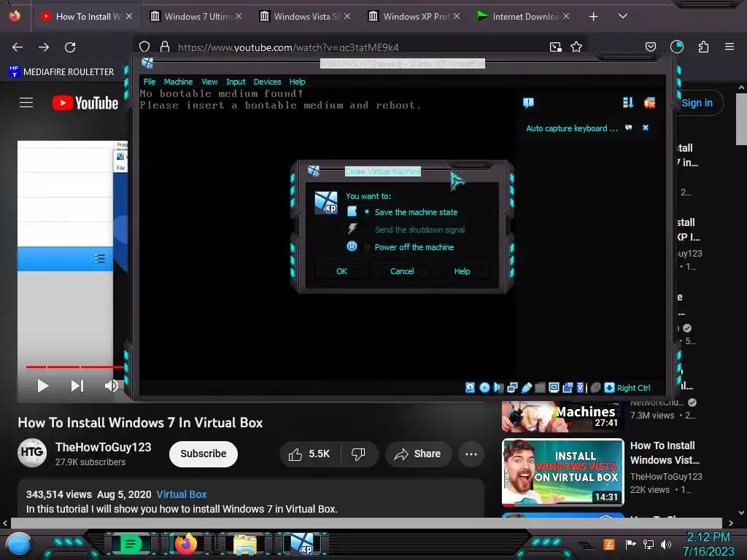747x560 pixels.
Task: Click the USB devices status icon
Action: pyautogui.click(x=526, y=388)
